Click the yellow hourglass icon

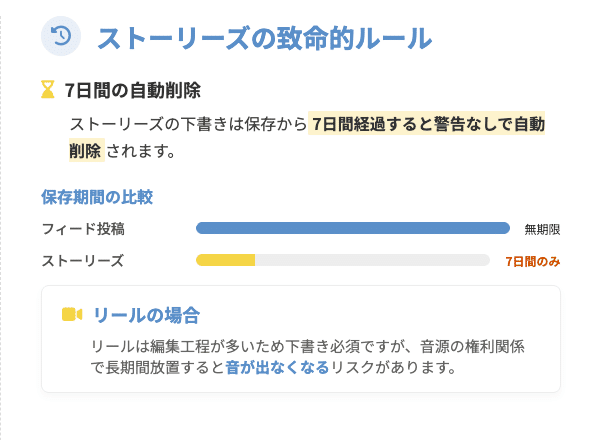click(x=47, y=90)
